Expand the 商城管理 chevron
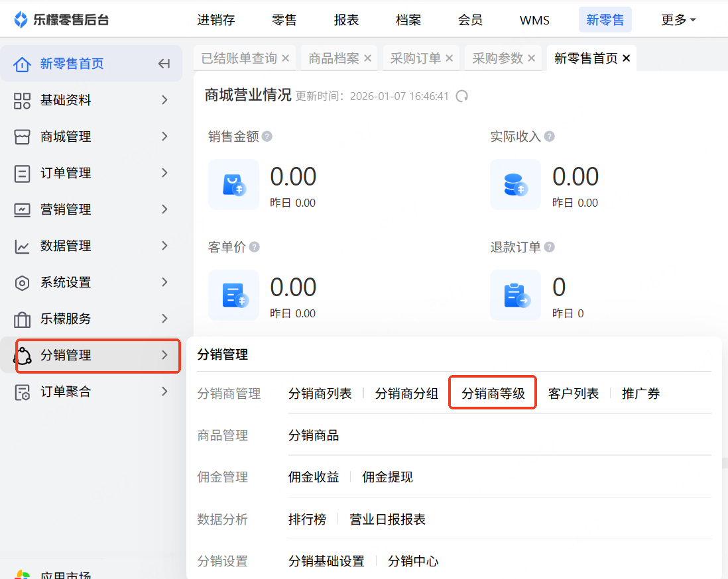Viewport: 728px width, 579px height. [164, 136]
